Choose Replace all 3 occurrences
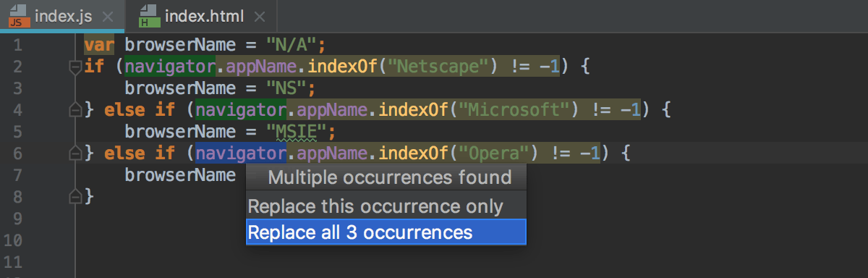Image resolution: width=868 pixels, height=278 pixels. tap(386, 232)
